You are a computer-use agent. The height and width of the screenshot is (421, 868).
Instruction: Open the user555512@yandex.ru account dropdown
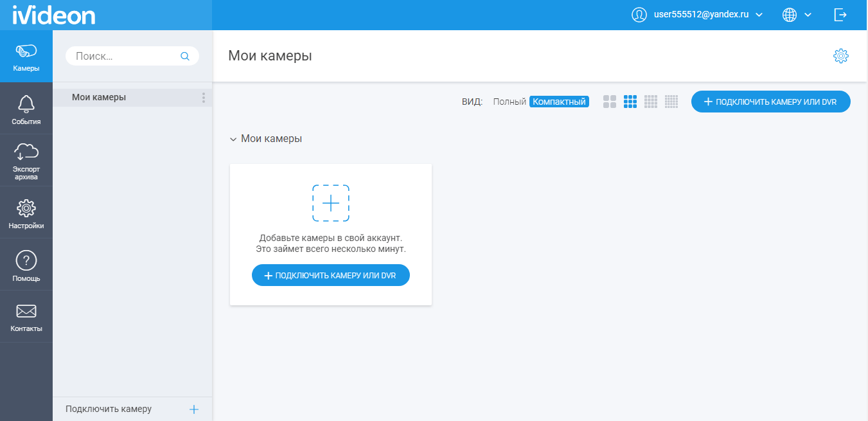pos(698,15)
